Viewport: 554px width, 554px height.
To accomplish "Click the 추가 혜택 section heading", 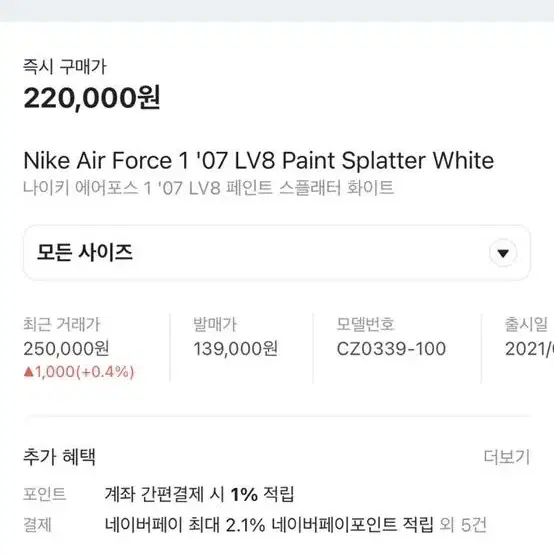I will pos(59,456).
